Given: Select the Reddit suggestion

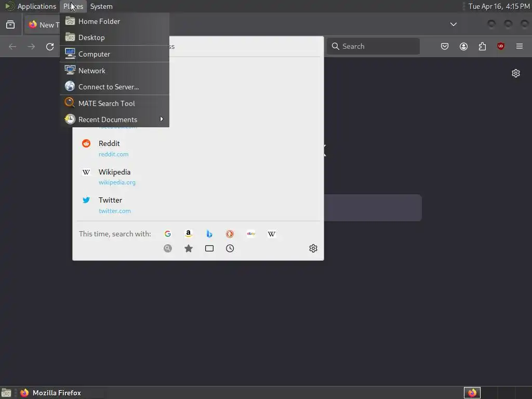Looking at the screenshot, I should click(198, 148).
